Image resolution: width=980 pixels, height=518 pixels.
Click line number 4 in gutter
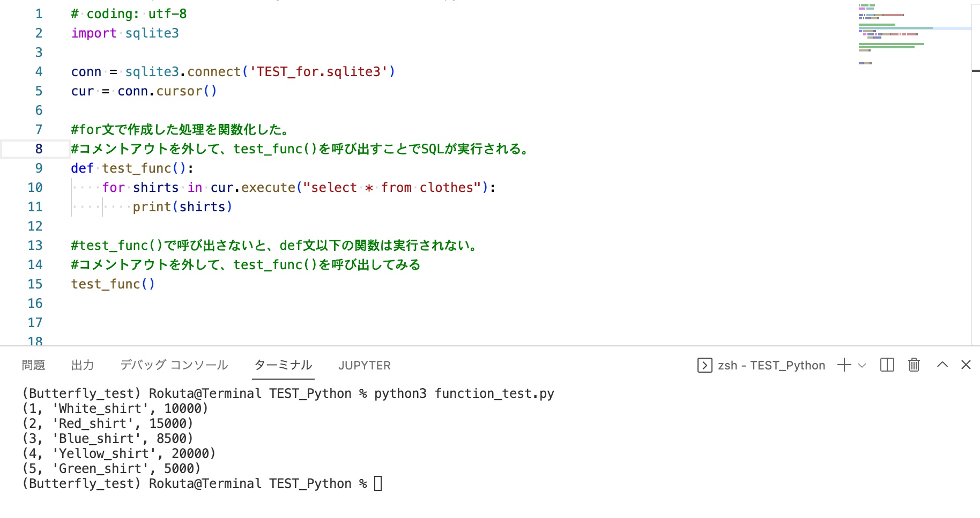39,72
